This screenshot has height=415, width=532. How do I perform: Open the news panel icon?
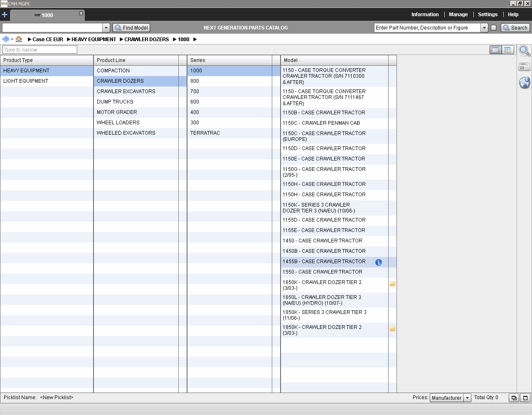click(x=525, y=67)
